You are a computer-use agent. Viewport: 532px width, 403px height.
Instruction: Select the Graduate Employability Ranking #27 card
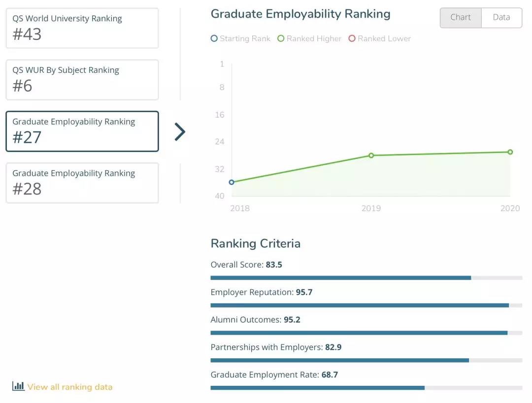82,131
